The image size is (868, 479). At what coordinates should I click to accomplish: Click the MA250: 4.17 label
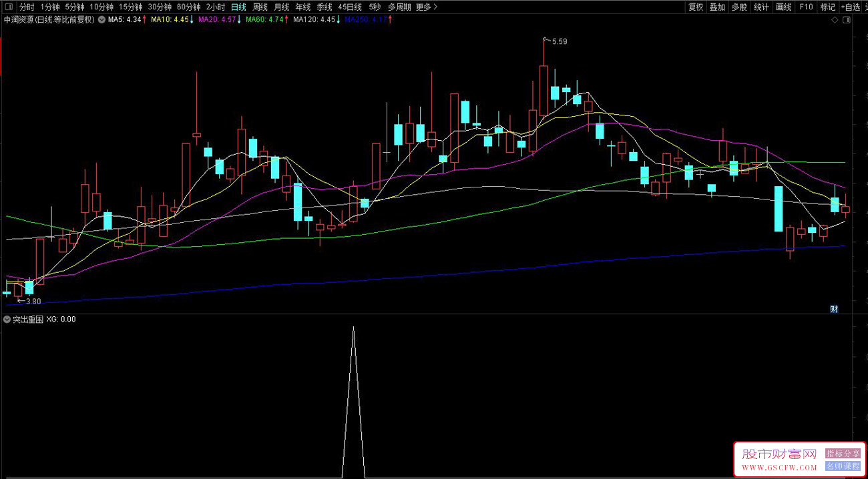point(365,20)
